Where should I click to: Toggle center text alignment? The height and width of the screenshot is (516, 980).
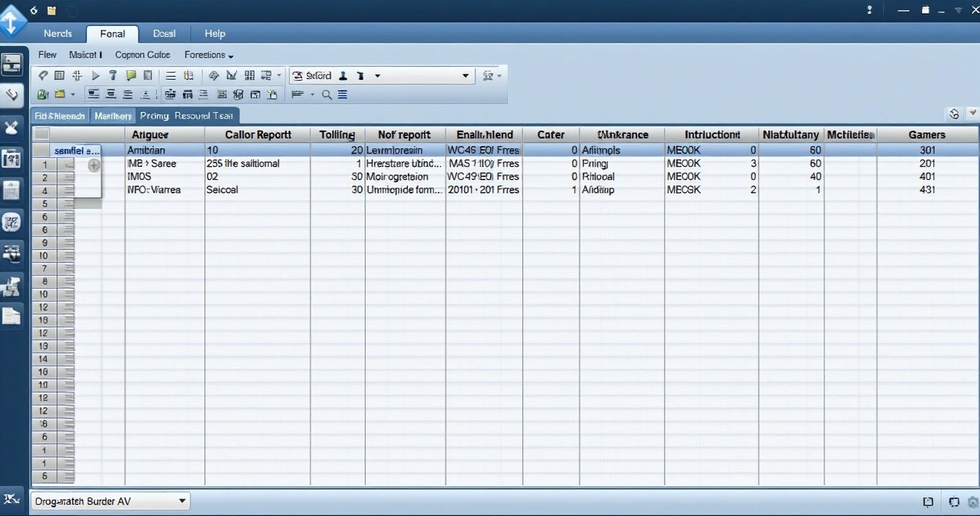pos(112,94)
